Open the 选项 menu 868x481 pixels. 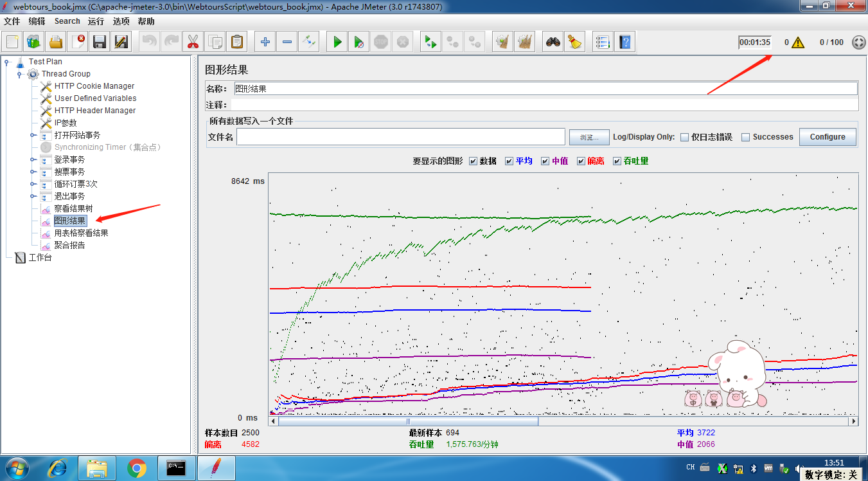pyautogui.click(x=121, y=21)
